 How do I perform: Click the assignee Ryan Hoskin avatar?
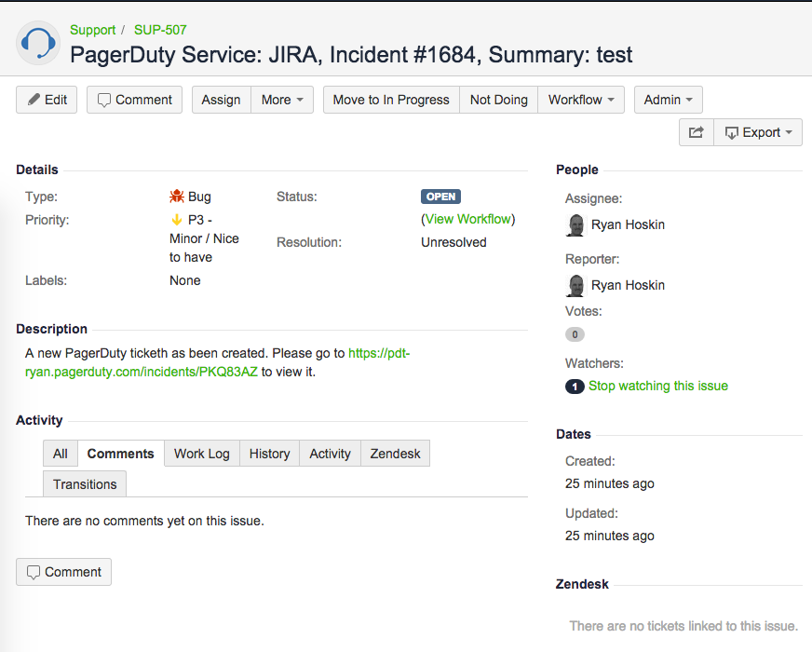(575, 225)
